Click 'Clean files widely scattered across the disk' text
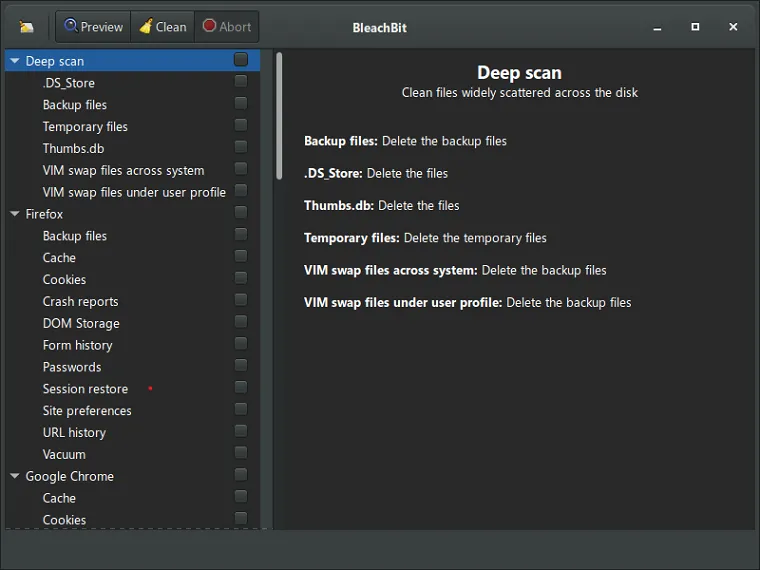This screenshot has width=760, height=570. [x=520, y=93]
